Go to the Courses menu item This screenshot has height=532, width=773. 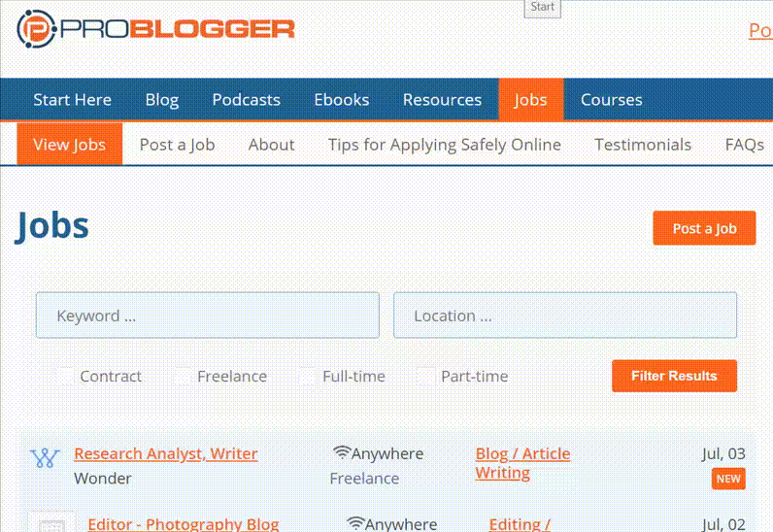coord(611,100)
